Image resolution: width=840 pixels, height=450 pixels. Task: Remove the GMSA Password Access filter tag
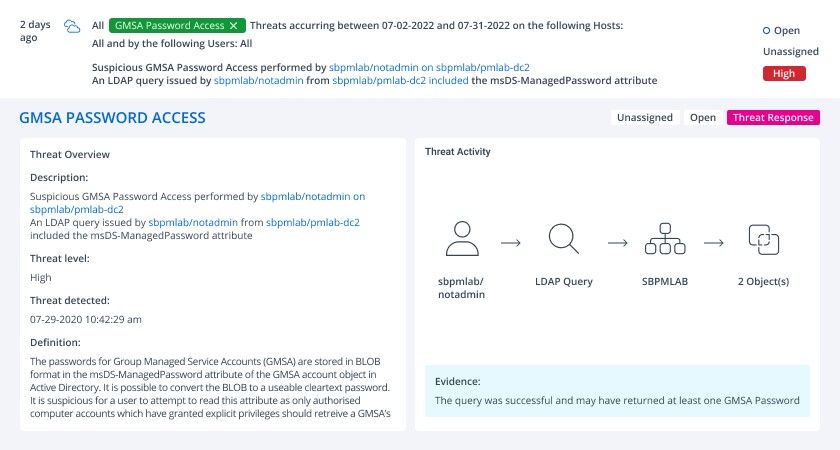tap(234, 25)
